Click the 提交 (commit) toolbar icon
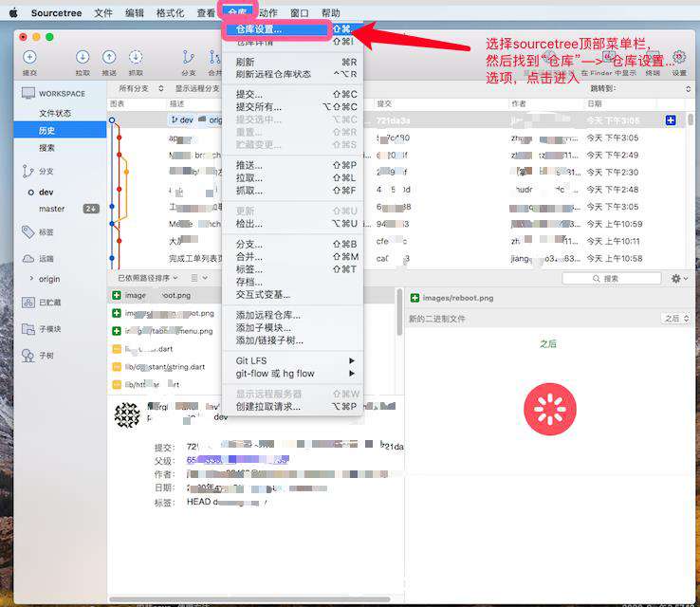Viewport: 700px width, 607px height. tap(29, 57)
